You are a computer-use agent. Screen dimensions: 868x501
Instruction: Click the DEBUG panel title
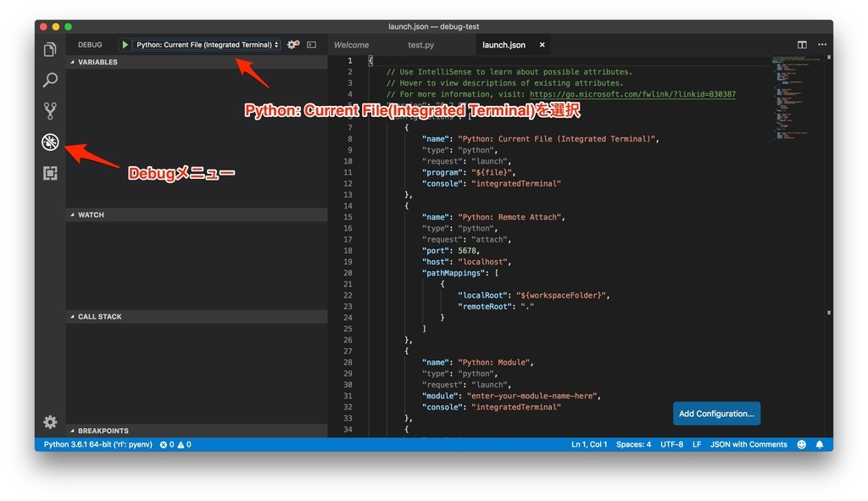[x=90, y=45]
